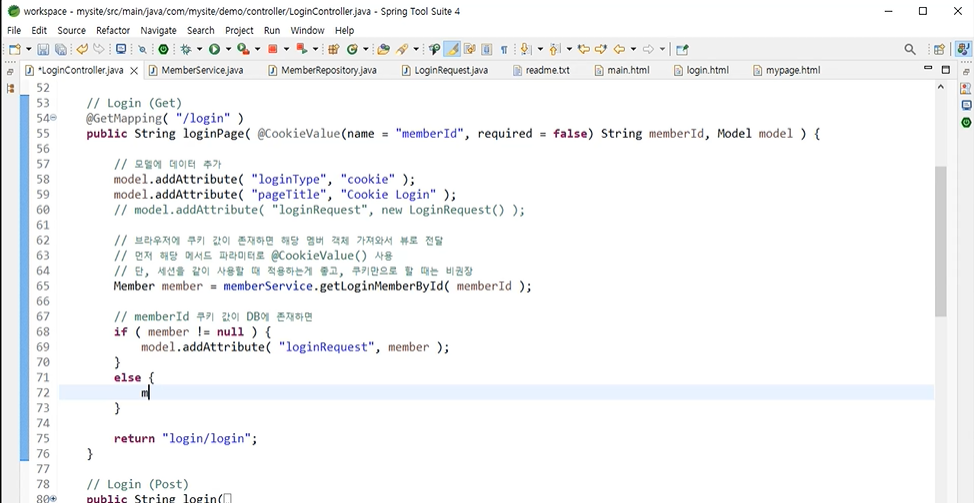Image resolution: width=975 pixels, height=503 pixels.
Task: Navigate Back with yellow left arrow
Action: click(x=619, y=49)
